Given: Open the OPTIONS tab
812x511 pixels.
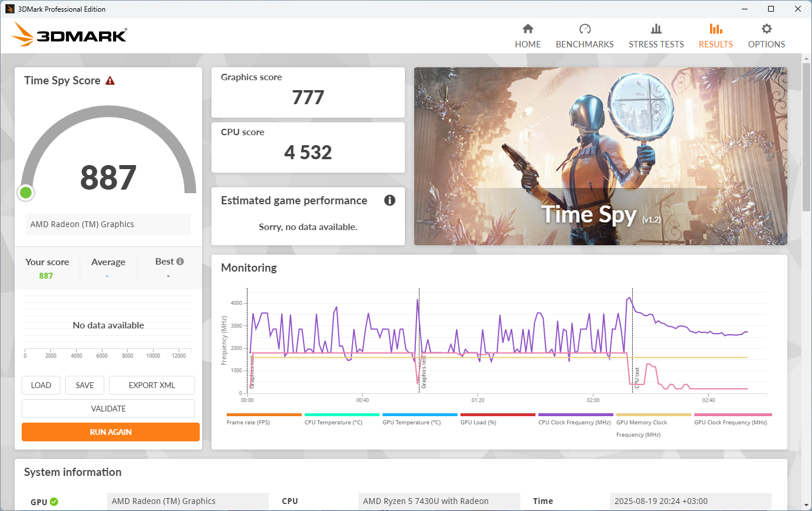Looking at the screenshot, I should (x=766, y=44).
